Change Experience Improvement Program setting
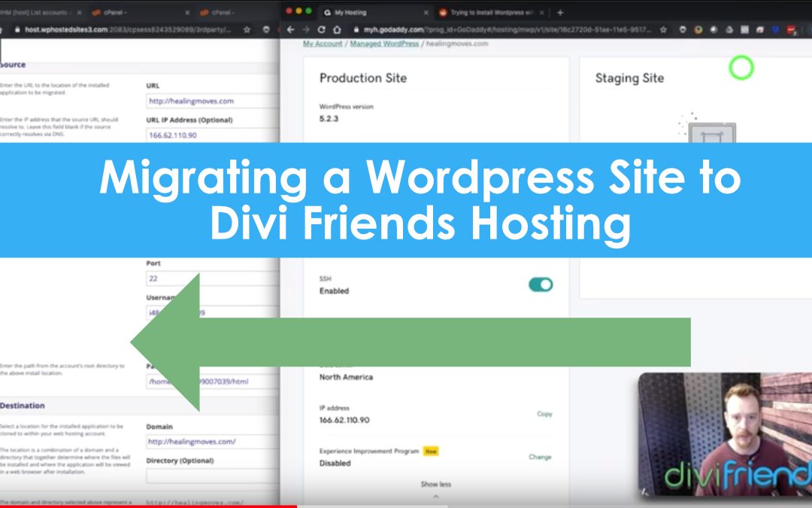Viewport: 812px width, 508px height. coord(540,457)
